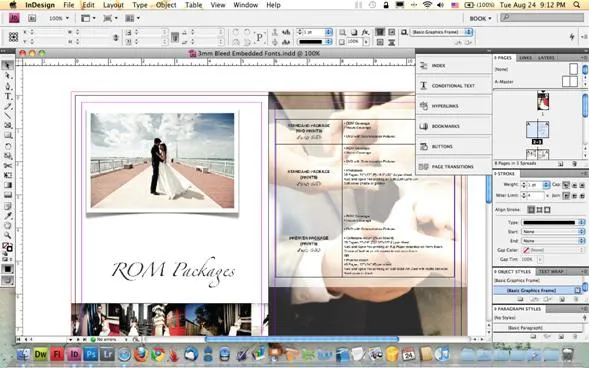Open the stroke Start dropdown
Viewport: 589px width, 368px height.
coord(553,232)
